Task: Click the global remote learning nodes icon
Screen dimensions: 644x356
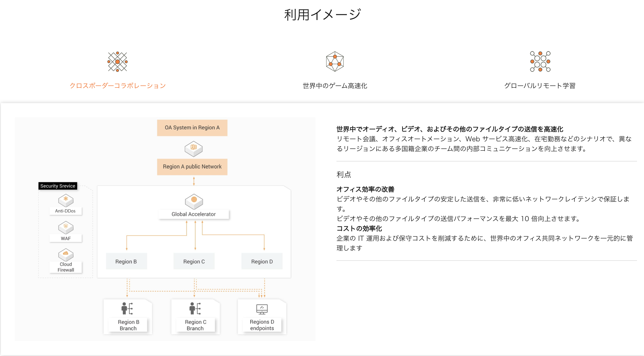Action: pos(540,62)
